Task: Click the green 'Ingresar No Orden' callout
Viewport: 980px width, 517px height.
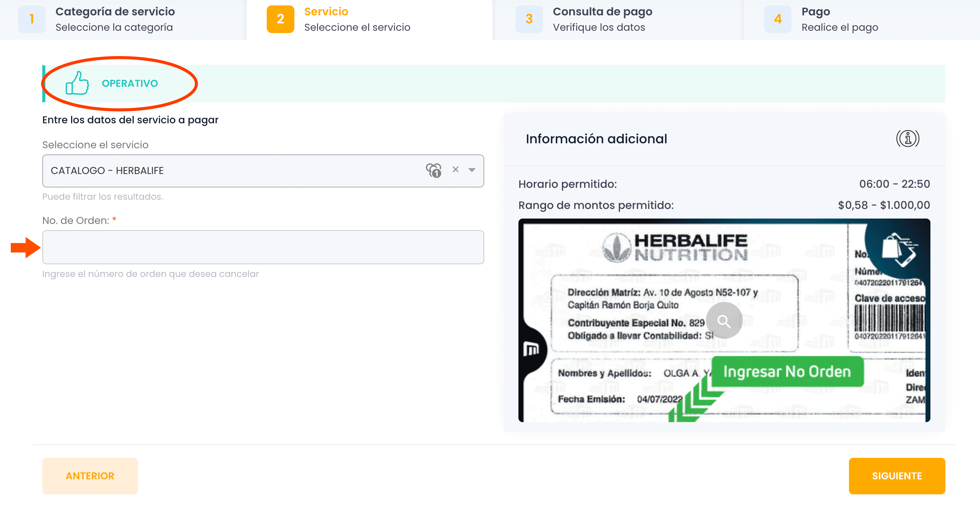Action: click(787, 371)
